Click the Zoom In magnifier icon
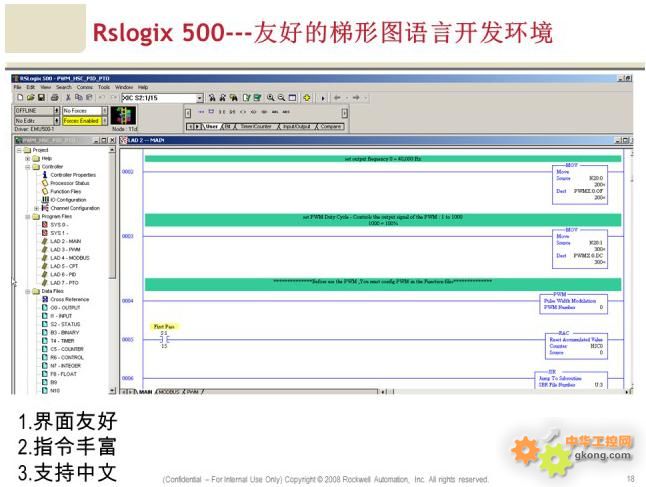The width and height of the screenshot is (646, 487). 271,98
